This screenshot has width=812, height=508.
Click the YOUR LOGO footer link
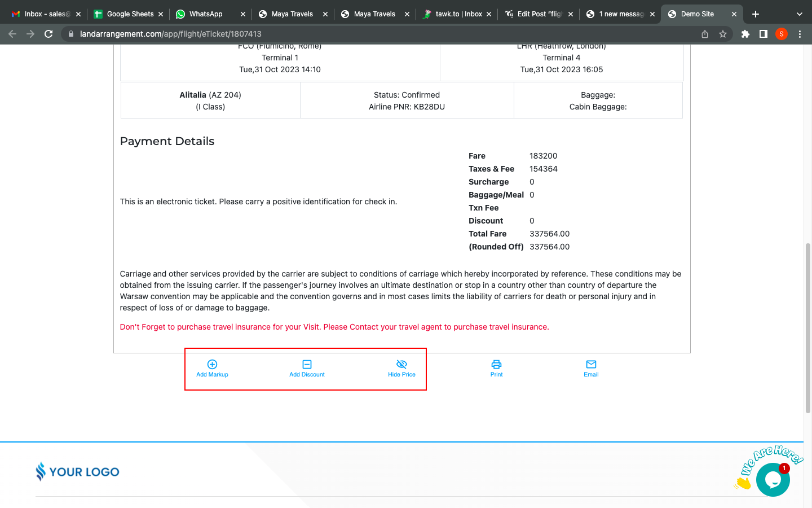(x=78, y=471)
